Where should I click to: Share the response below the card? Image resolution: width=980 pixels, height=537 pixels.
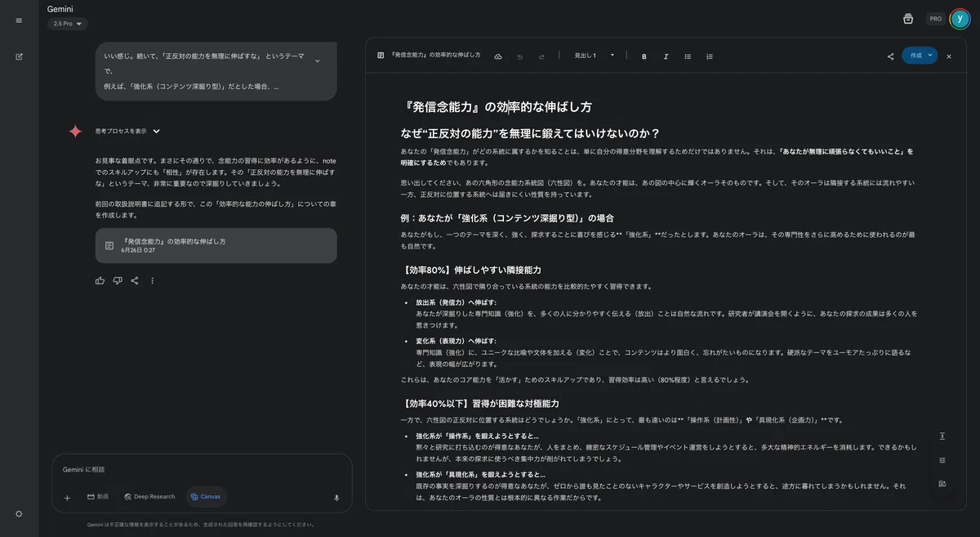point(135,280)
